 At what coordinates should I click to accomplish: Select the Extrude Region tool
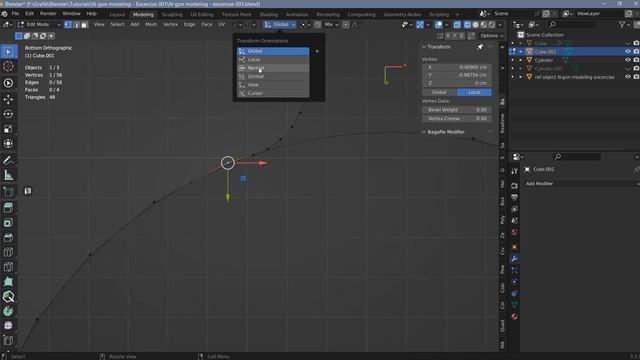click(x=8, y=208)
